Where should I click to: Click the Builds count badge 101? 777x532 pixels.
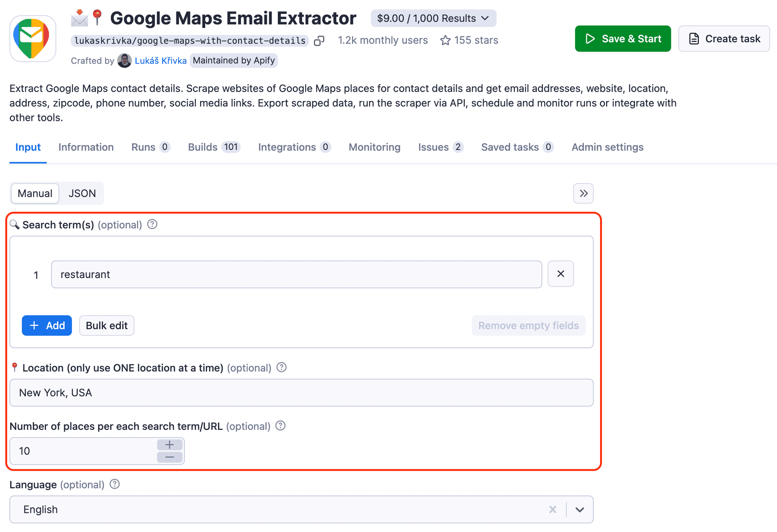(231, 147)
